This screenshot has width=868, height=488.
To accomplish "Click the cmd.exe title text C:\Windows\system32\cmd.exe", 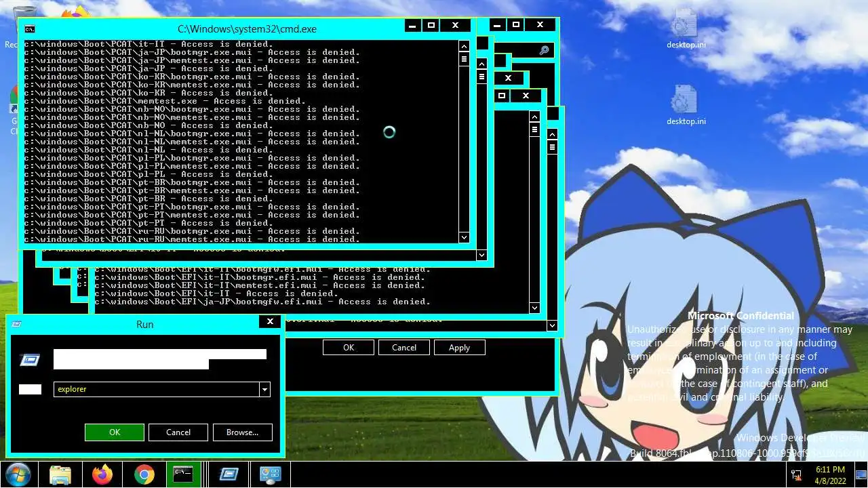I will (247, 29).
